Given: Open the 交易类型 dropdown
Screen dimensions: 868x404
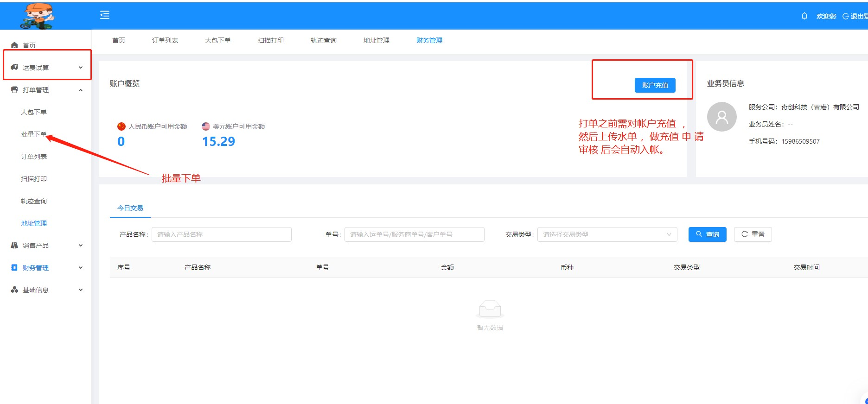Looking at the screenshot, I should pyautogui.click(x=607, y=234).
